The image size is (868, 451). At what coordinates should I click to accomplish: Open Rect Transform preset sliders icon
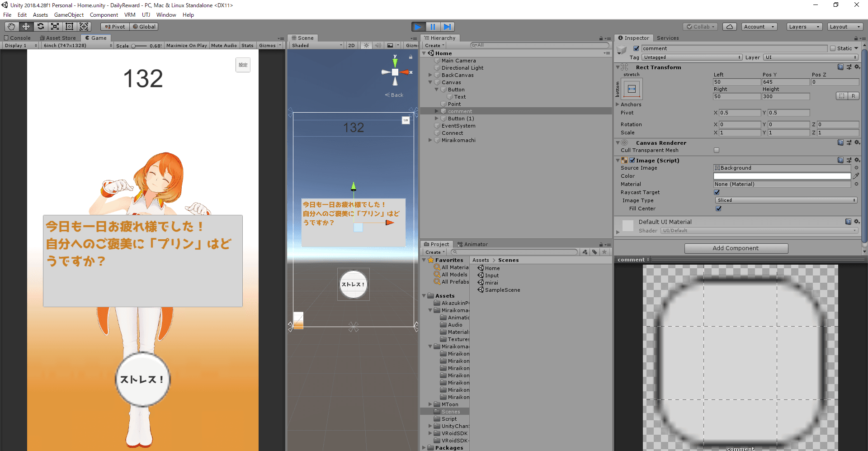pyautogui.click(x=849, y=67)
